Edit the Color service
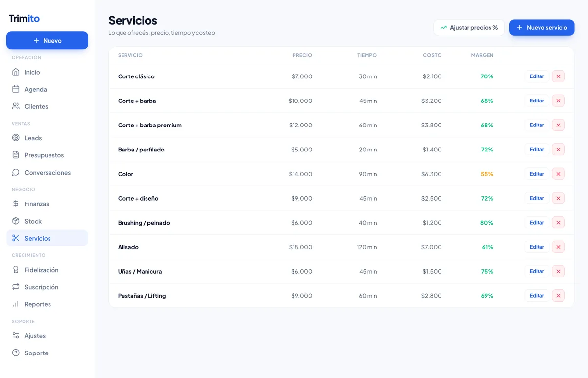The height and width of the screenshot is (378, 588). coord(537,174)
